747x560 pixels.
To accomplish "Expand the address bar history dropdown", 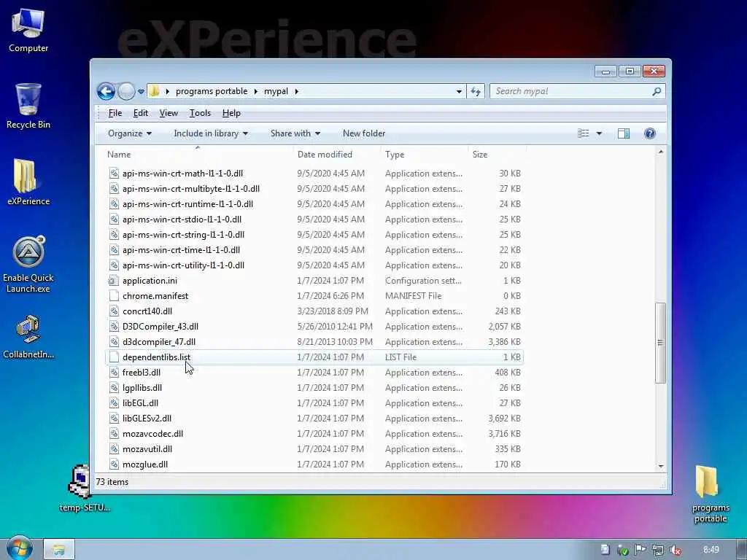I will (459, 91).
